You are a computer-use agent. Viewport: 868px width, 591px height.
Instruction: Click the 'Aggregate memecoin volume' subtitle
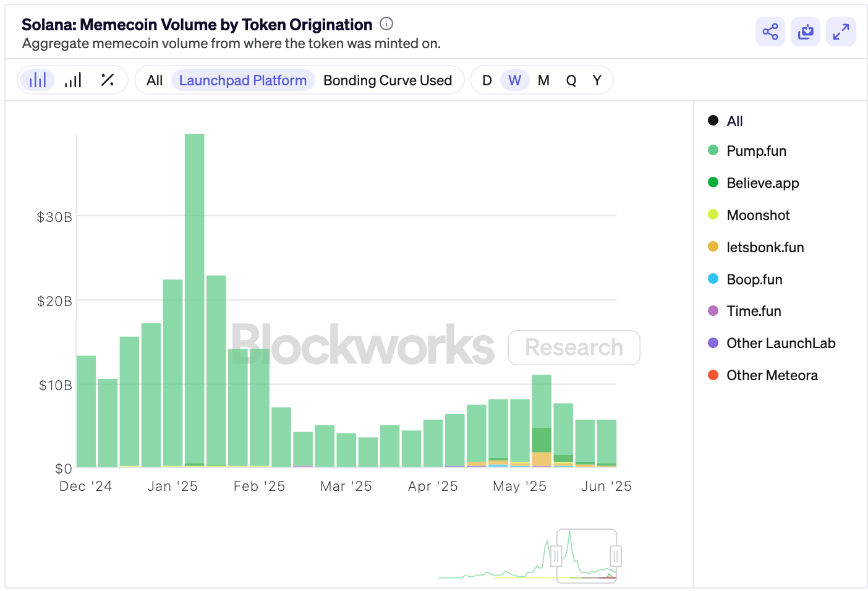[x=231, y=44]
